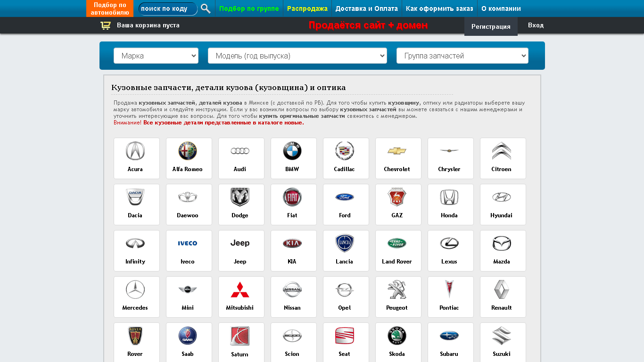Viewport: 644px width, 362px height.
Task: Open the Mitsubishi red diamonds logo
Action: click(240, 289)
